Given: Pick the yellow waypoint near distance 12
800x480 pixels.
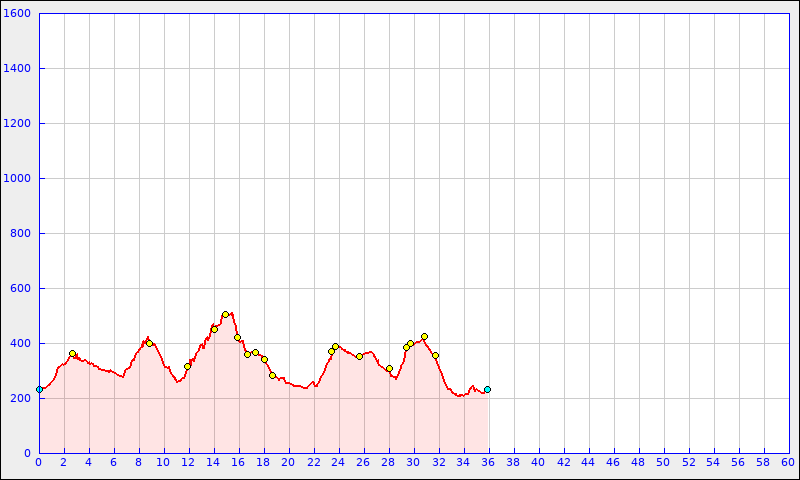Looking at the screenshot, I should [x=187, y=366].
